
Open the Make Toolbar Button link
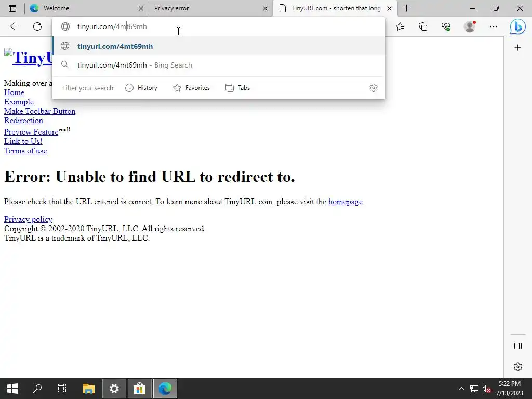39,111
